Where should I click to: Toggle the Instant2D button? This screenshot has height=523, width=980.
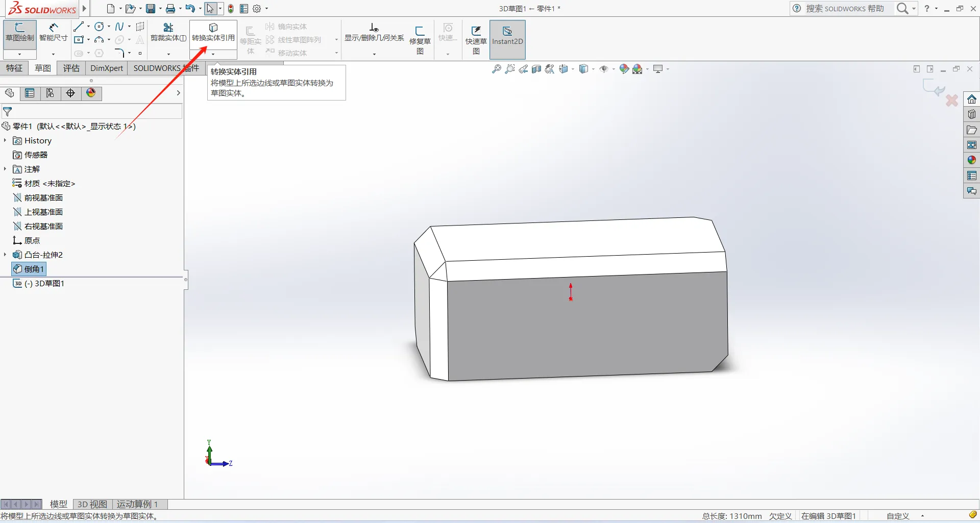507,39
